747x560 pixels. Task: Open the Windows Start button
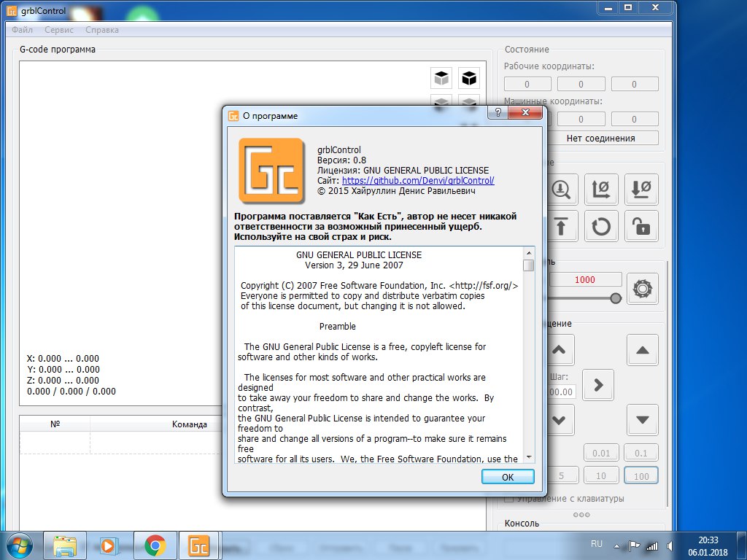click(x=19, y=545)
